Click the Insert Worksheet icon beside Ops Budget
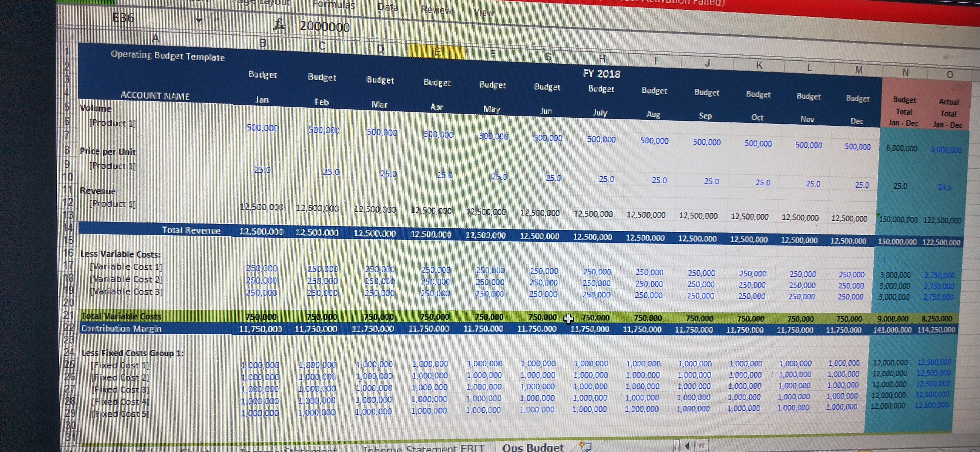Image resolution: width=980 pixels, height=452 pixels. tap(585, 446)
